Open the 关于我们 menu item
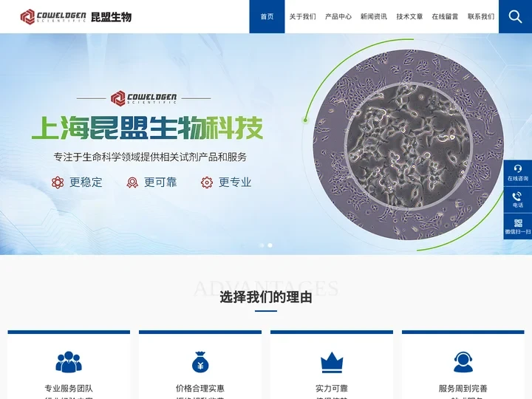Screen dimensions: 532x399 pyautogui.click(x=303, y=16)
